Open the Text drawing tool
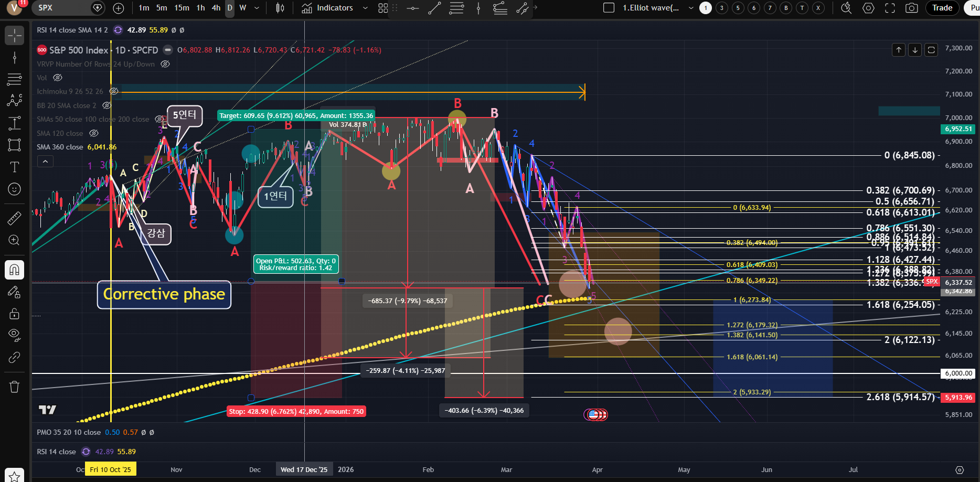Screen dimensions: 980x482 coord(14,167)
